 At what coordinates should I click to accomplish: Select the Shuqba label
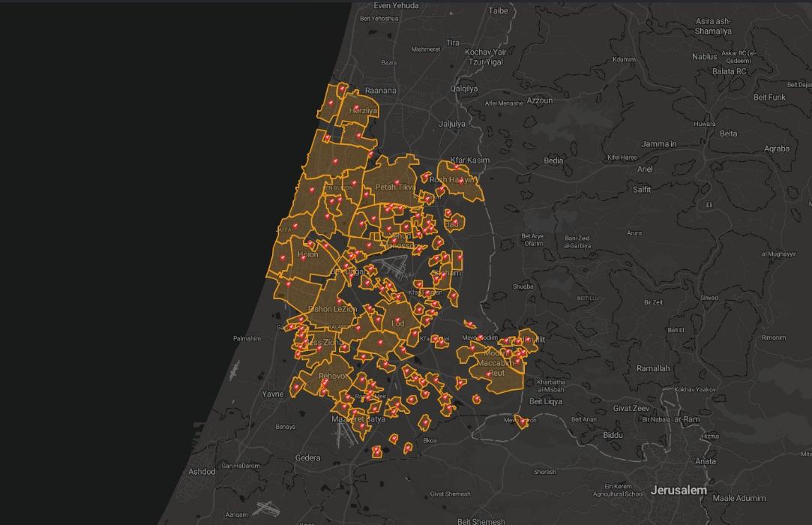pyautogui.click(x=523, y=286)
